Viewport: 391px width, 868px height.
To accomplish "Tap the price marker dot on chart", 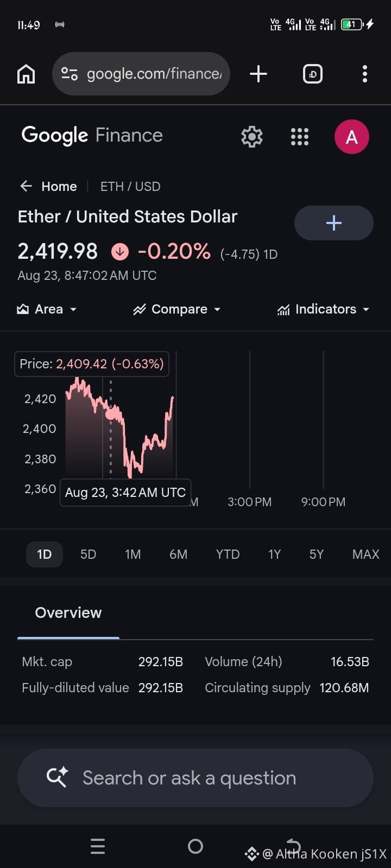I will [x=111, y=414].
